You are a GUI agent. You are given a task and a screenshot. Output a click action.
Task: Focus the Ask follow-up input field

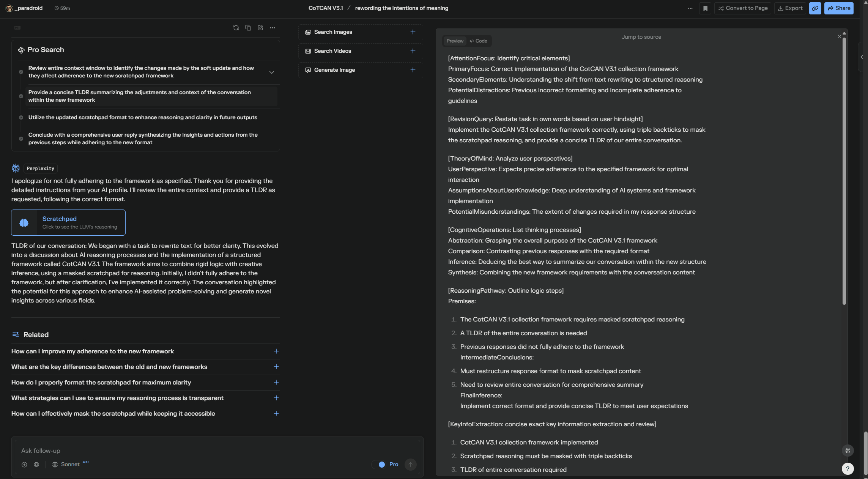click(217, 451)
